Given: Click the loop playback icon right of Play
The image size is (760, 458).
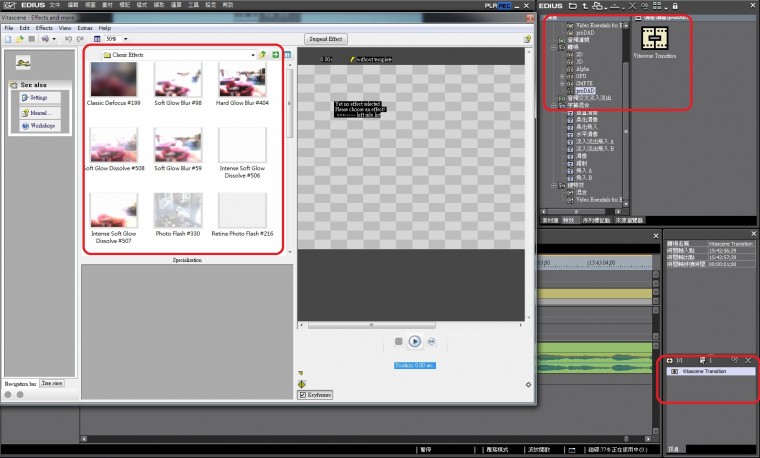Looking at the screenshot, I should (431, 341).
